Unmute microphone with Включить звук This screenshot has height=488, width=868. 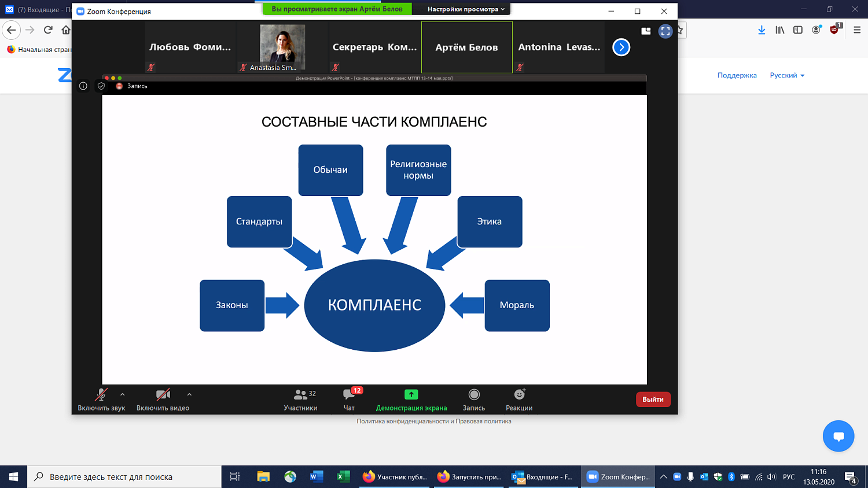101,400
